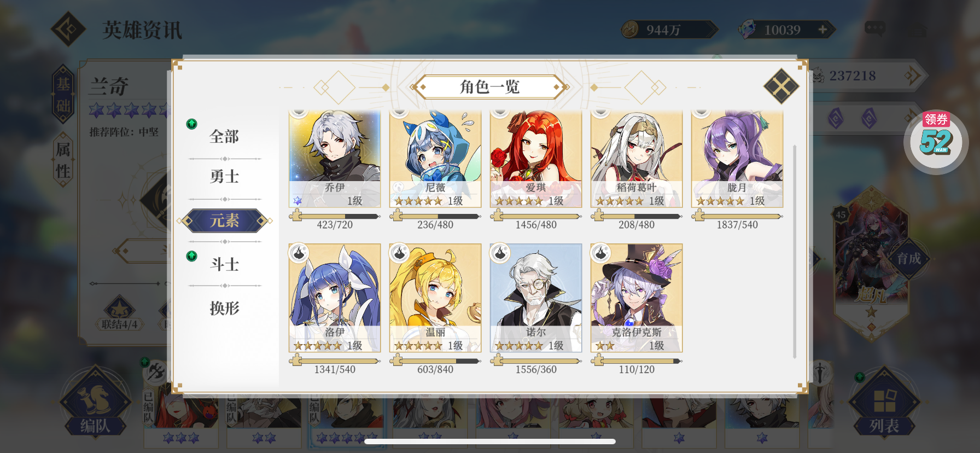Click element badge on 克洛伊克斯 card
980x453 pixels.
(601, 253)
